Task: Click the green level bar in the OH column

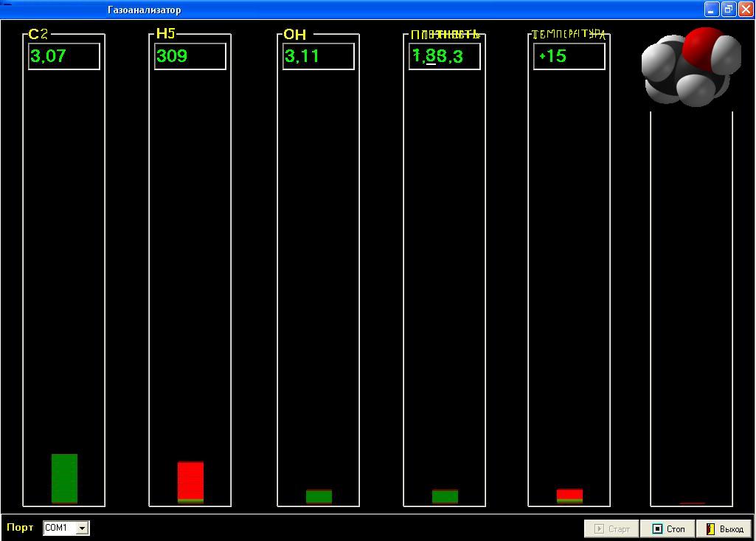Action: pyautogui.click(x=319, y=496)
